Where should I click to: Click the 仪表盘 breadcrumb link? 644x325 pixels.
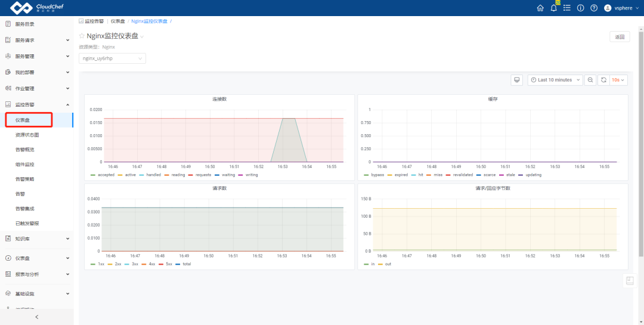[118, 21]
